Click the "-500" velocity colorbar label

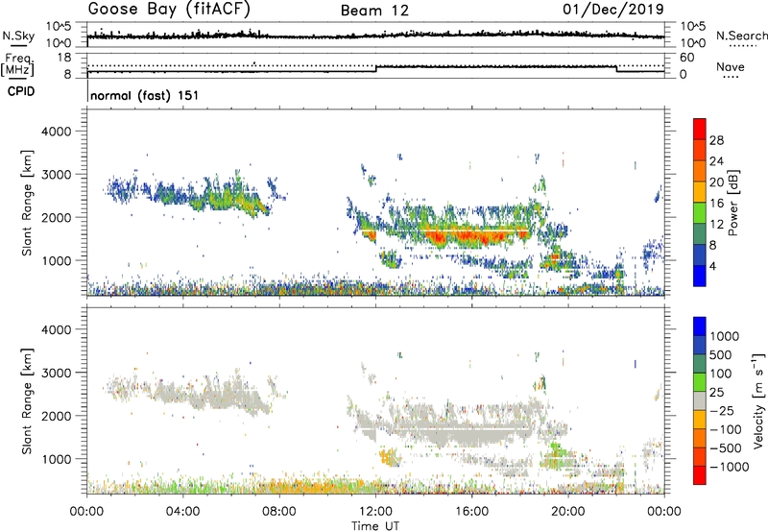pyautogui.click(x=726, y=448)
